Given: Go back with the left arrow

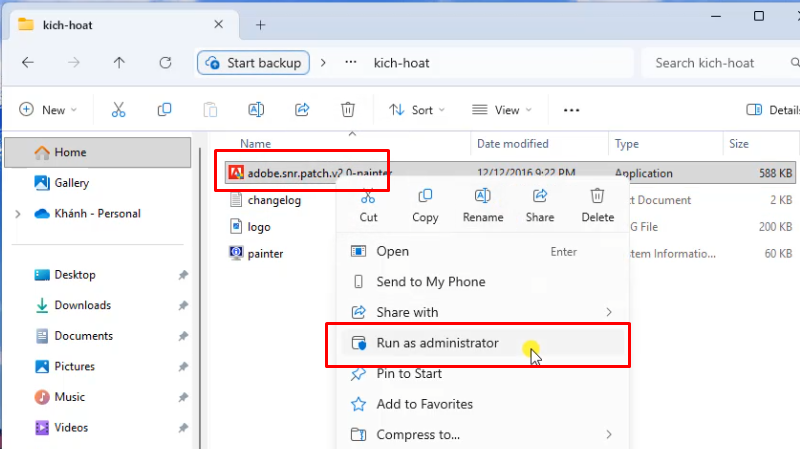Looking at the screenshot, I should pos(28,63).
